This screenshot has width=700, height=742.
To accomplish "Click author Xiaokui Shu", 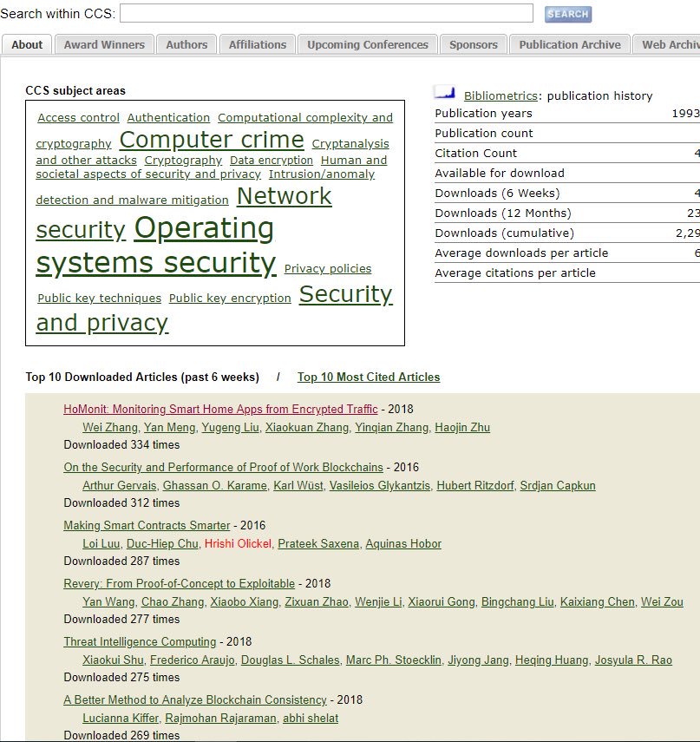I will (x=113, y=660).
